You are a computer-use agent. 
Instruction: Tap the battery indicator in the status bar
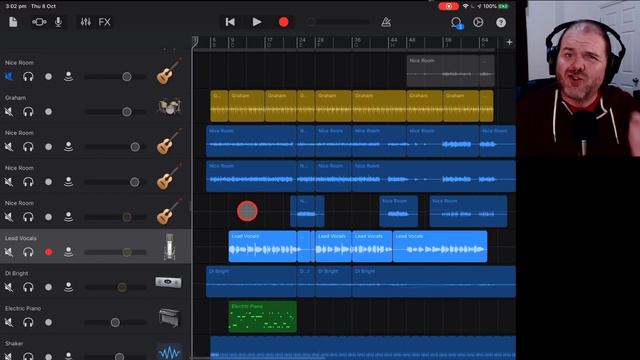(503, 6)
